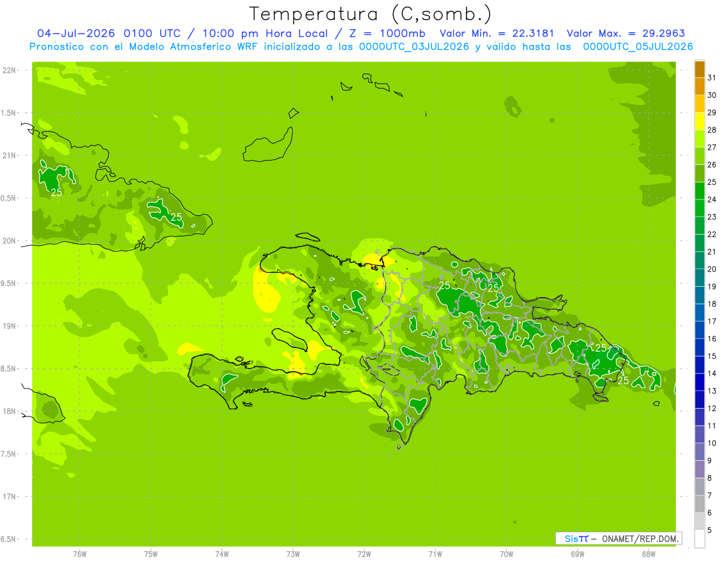Image resolution: width=728 pixels, height=562 pixels.
Task: Click the color scale label "20"
Action: pyautogui.click(x=712, y=269)
